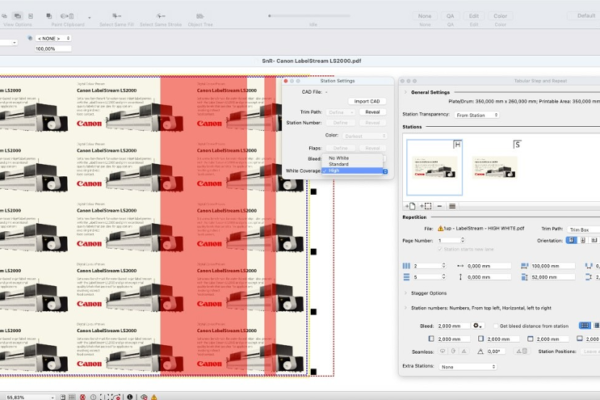Choose Standard from the White Coverage list
600x400 pixels.
tap(340, 164)
